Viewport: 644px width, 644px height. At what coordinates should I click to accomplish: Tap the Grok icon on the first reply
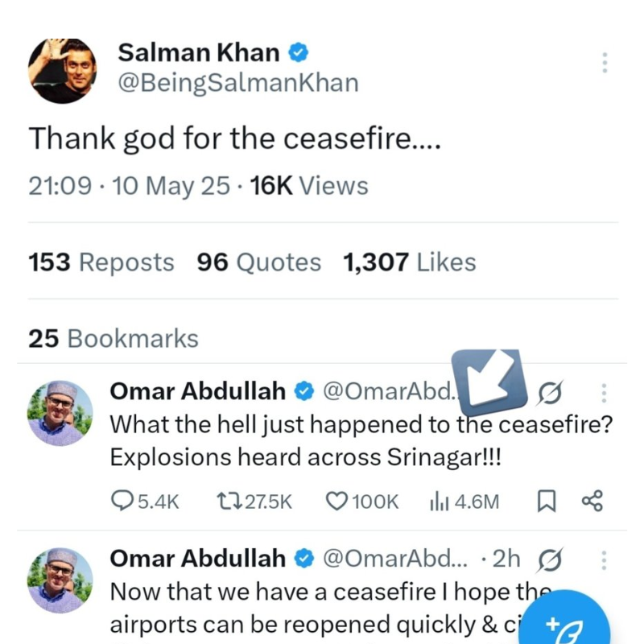click(550, 393)
